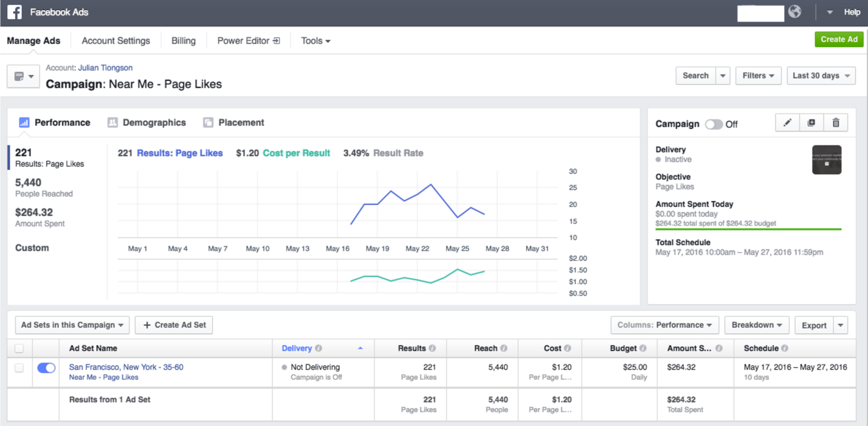Click the green Create Ad button
Image resolution: width=868 pixels, height=426 pixels.
coord(839,39)
